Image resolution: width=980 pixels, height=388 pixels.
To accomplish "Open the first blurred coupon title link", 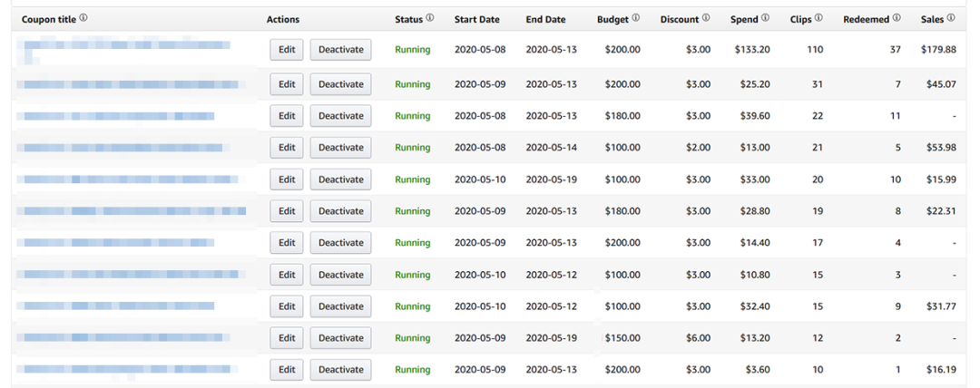I will pyautogui.click(x=127, y=45).
